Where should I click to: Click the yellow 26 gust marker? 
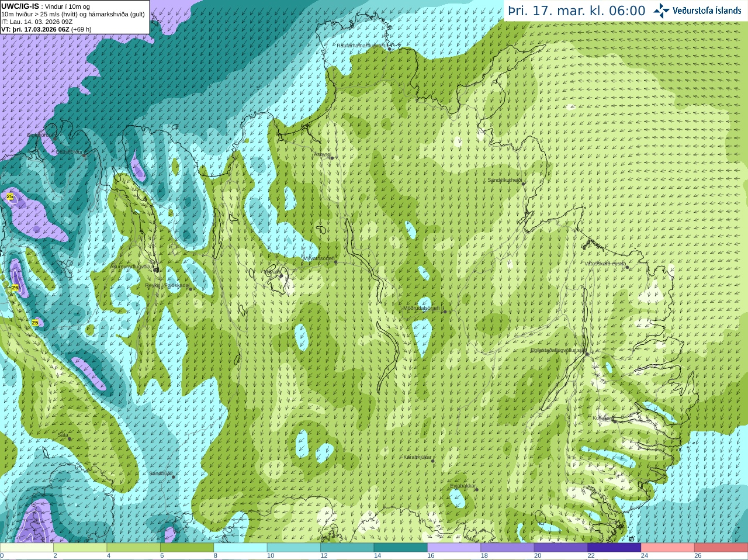coord(15,288)
